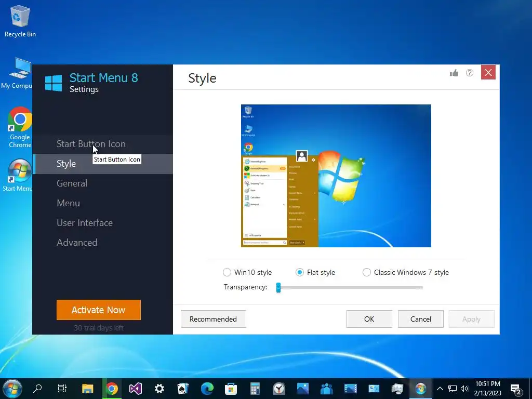The image size is (532, 399).
Task: Open Photos app from the taskbar
Action: [303, 389]
